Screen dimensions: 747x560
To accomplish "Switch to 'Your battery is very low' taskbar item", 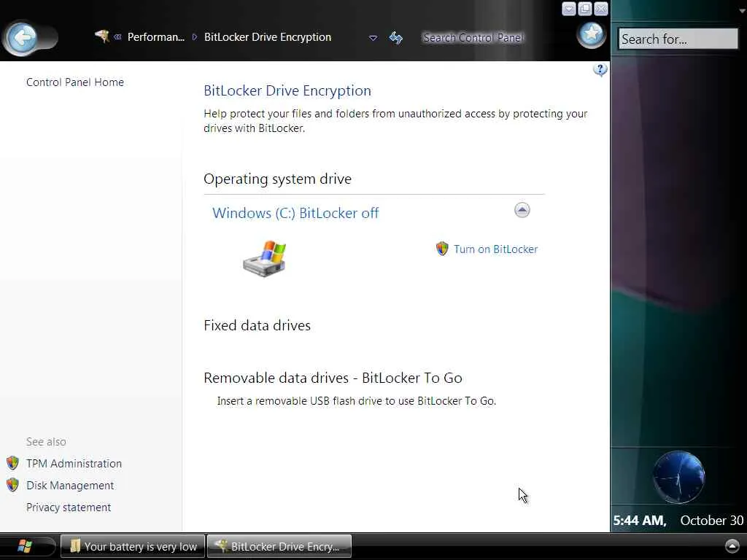I will pos(133,546).
